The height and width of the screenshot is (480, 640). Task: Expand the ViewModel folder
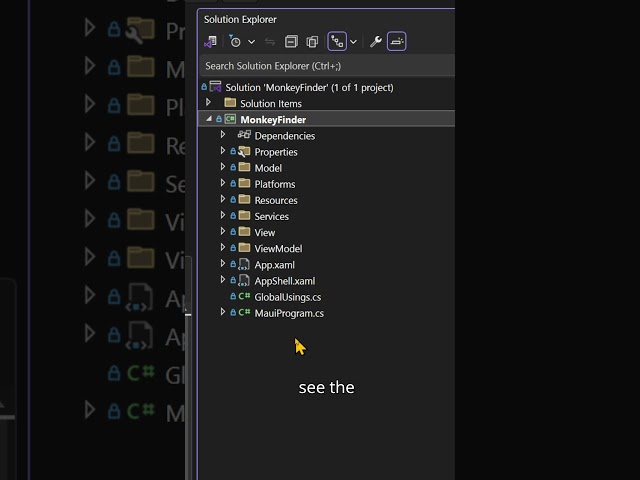[x=223, y=247]
